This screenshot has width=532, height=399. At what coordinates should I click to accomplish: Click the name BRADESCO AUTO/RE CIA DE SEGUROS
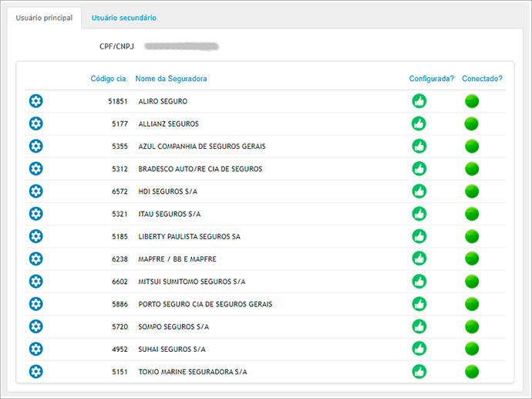click(200, 169)
